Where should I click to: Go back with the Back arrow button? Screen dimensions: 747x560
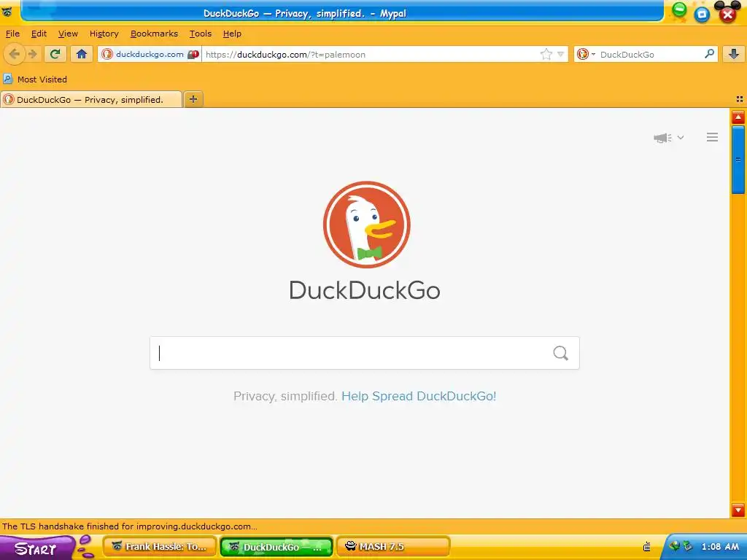pyautogui.click(x=15, y=54)
